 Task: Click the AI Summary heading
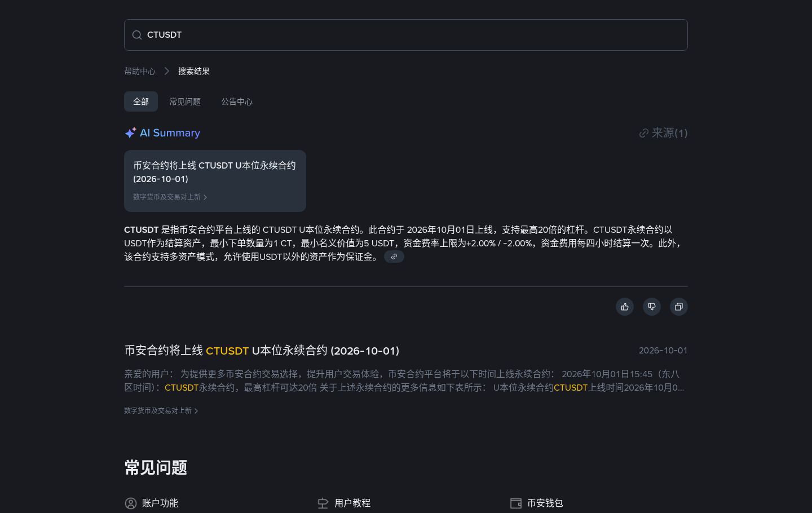(x=170, y=132)
